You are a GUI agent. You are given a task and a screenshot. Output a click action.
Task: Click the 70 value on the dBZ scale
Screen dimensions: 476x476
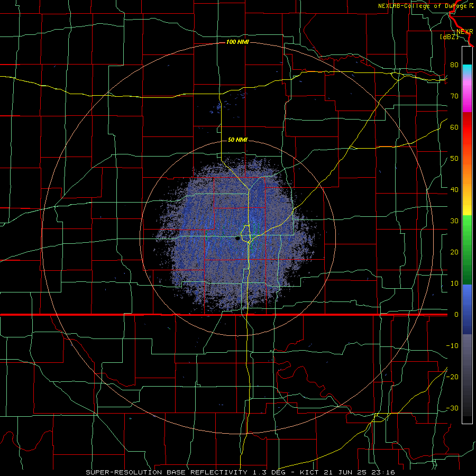click(x=454, y=96)
